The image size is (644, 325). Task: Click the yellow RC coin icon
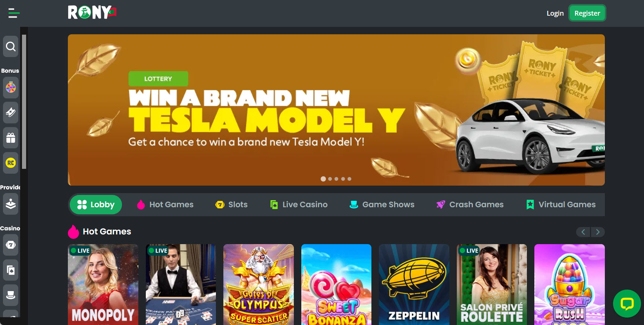pyautogui.click(x=11, y=163)
